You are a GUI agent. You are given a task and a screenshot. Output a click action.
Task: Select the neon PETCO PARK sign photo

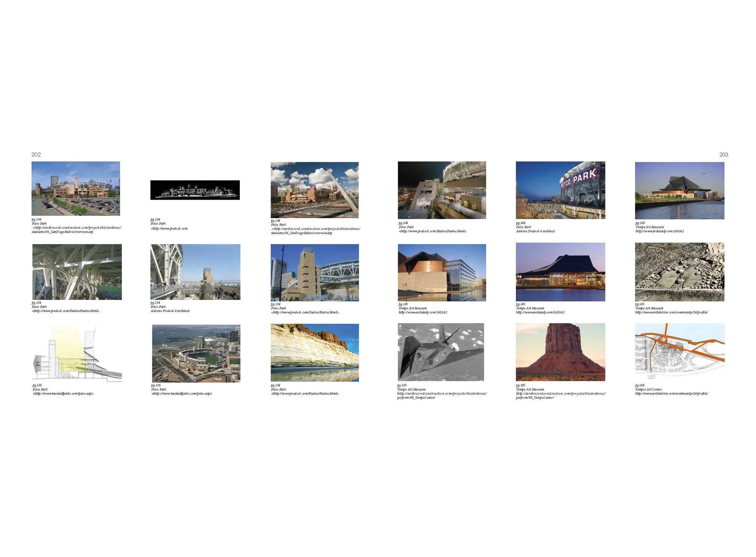tap(560, 190)
